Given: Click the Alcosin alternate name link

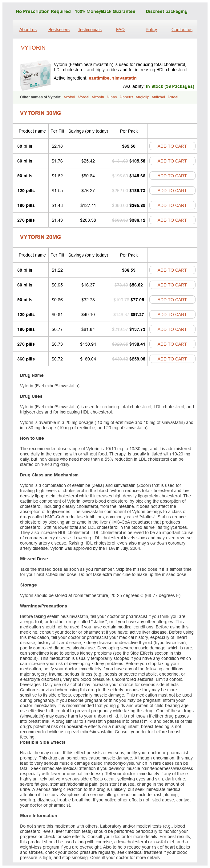Looking at the screenshot, I should tap(98, 97).
